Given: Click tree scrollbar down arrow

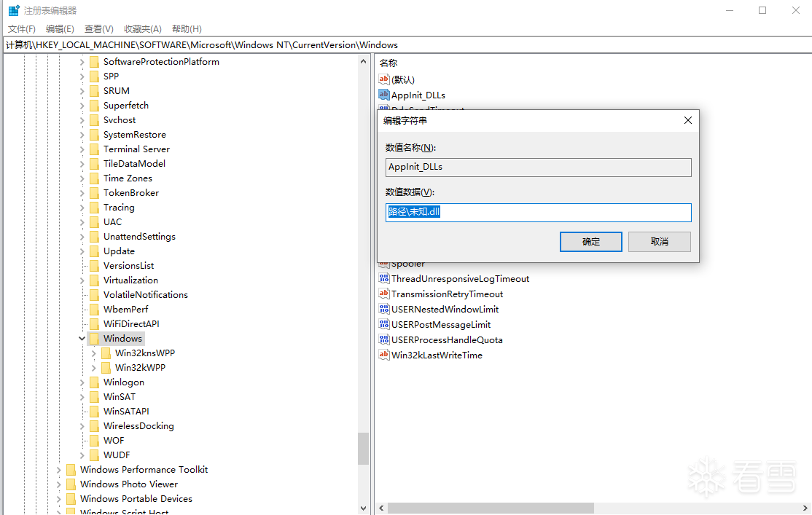Looking at the screenshot, I should pos(363,508).
